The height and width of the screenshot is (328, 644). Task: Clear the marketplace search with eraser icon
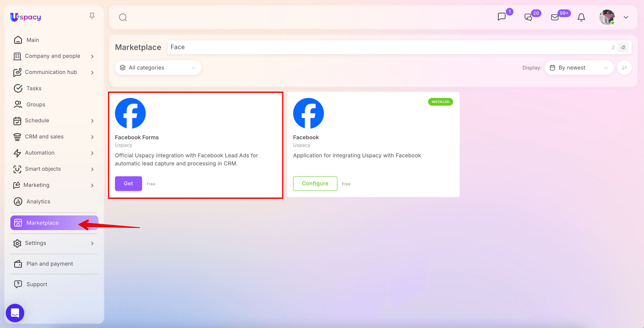pyautogui.click(x=623, y=47)
